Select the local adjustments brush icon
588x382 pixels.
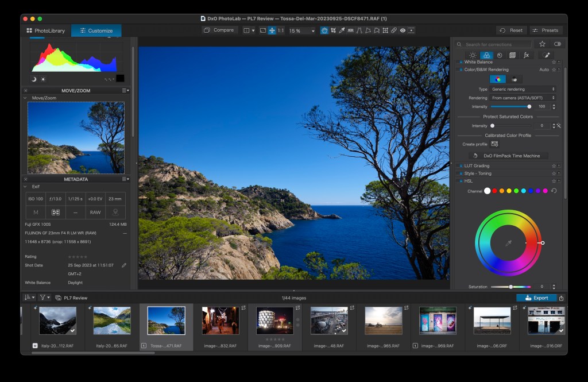(546, 56)
